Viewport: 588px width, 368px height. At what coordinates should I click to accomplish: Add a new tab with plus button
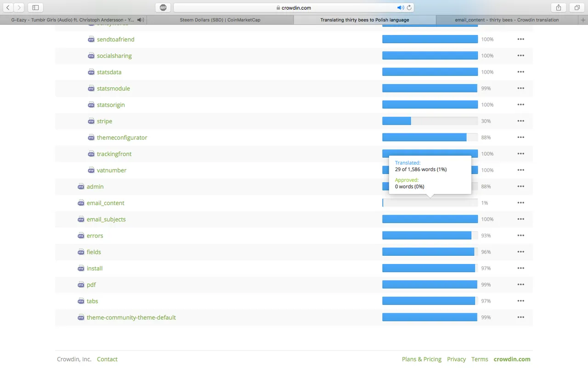click(x=583, y=20)
